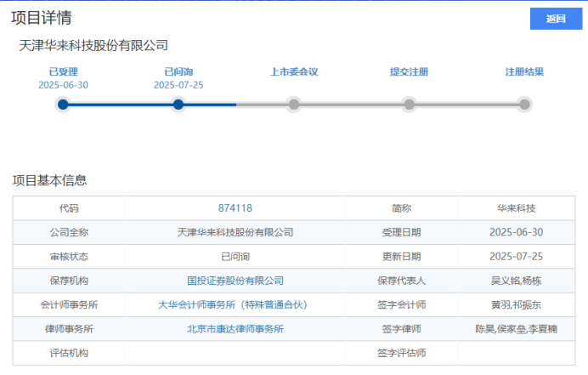Click the 上市委会议 grey progress dot
The height and width of the screenshot is (375, 588).
(x=294, y=105)
